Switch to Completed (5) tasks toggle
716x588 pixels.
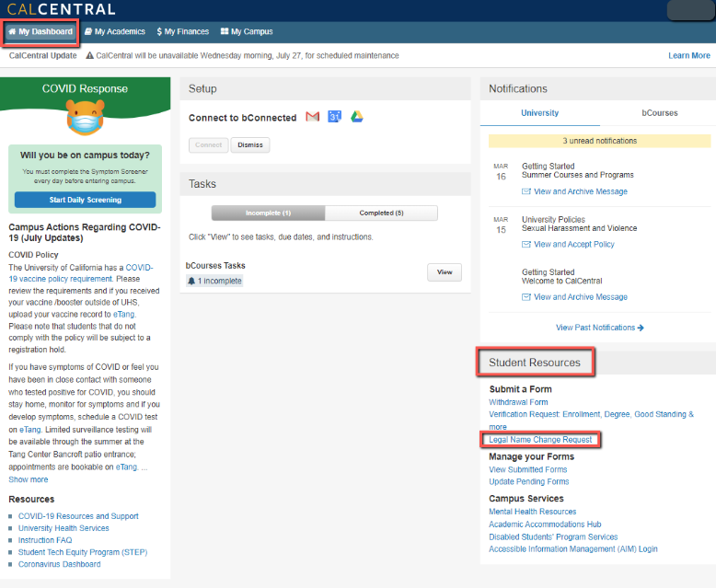pyautogui.click(x=381, y=213)
